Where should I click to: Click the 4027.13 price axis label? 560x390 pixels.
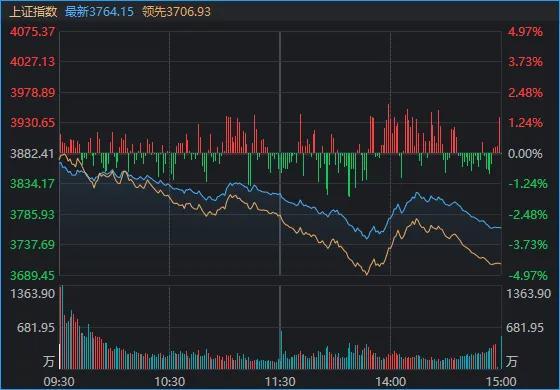(32, 62)
